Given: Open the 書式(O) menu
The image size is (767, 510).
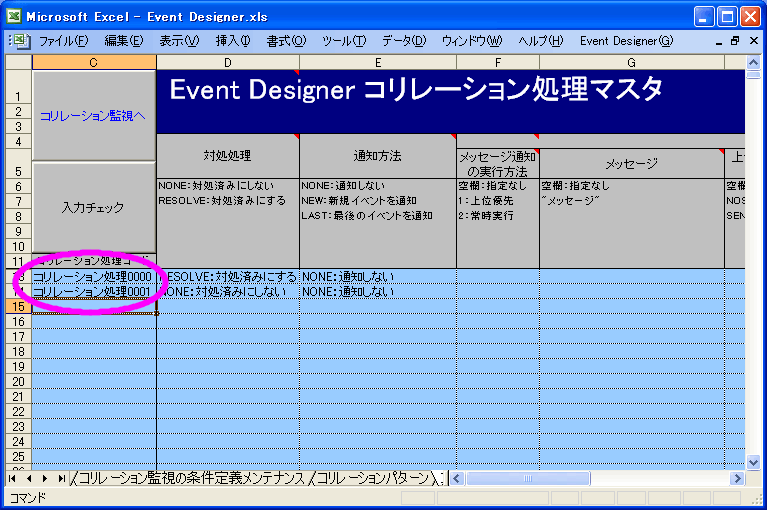Looking at the screenshot, I should (286, 41).
